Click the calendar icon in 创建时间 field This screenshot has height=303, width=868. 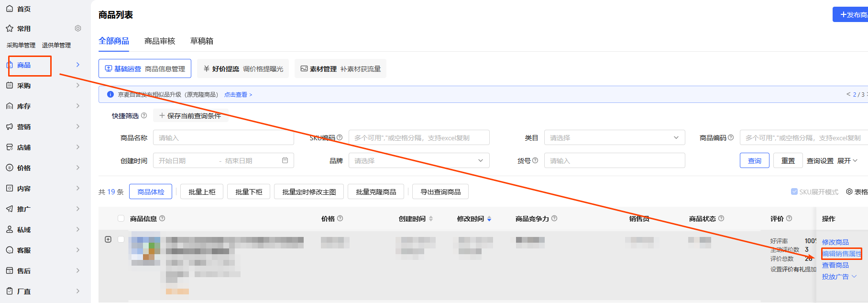(x=285, y=160)
